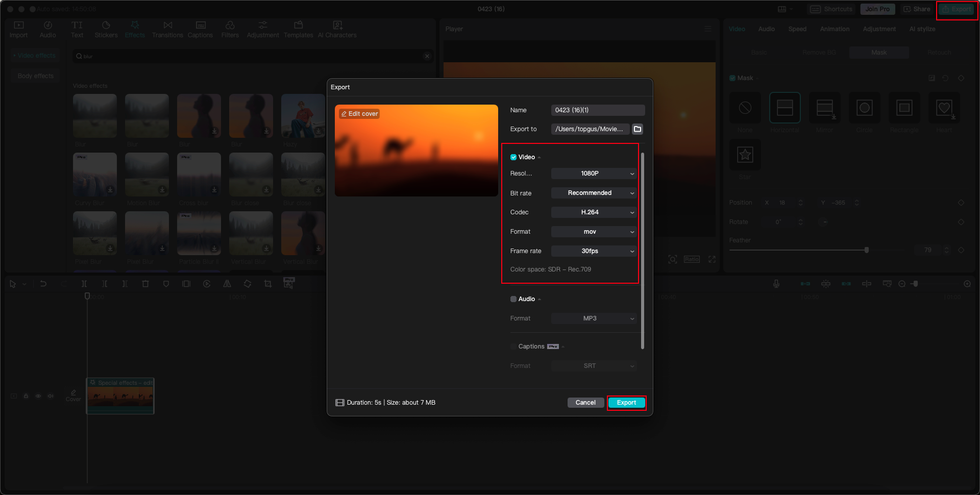Toggle the Mask checkbox in properties panel
The height and width of the screenshot is (495, 980).
(x=732, y=78)
